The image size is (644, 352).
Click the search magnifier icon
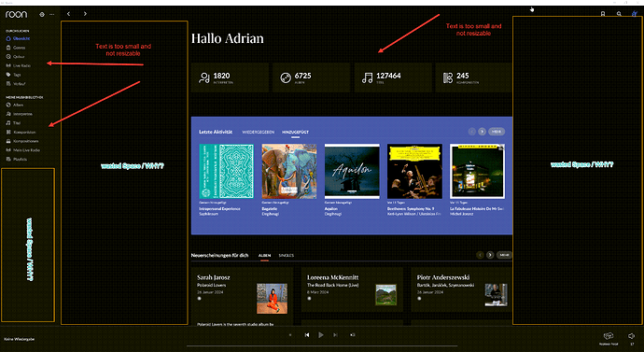click(x=619, y=14)
